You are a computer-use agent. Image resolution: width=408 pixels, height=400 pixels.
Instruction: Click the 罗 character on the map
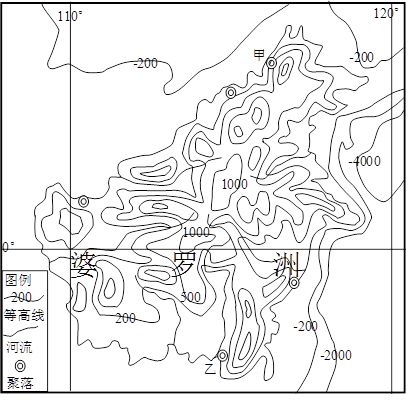point(184,263)
